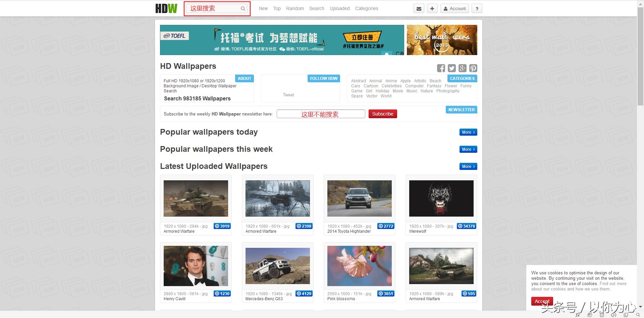Expand More for Latest Uploaded Wallpapers
This screenshot has height=318, width=644.
point(468,167)
